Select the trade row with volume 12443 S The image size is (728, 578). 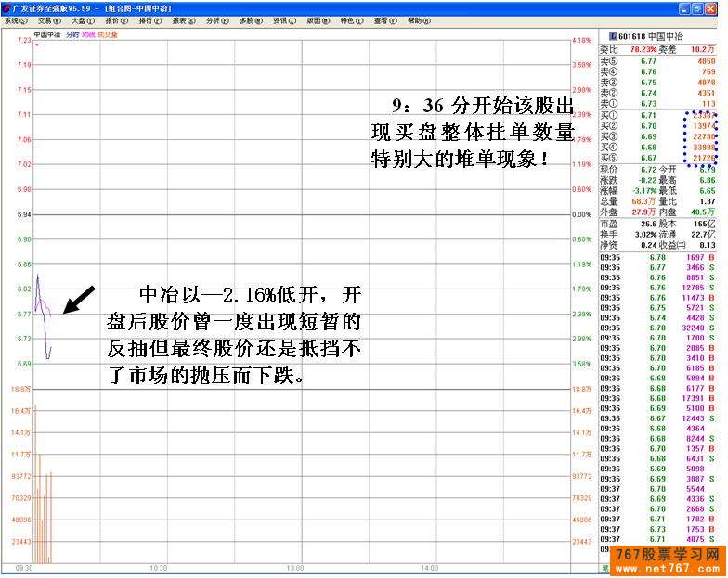pos(657,418)
